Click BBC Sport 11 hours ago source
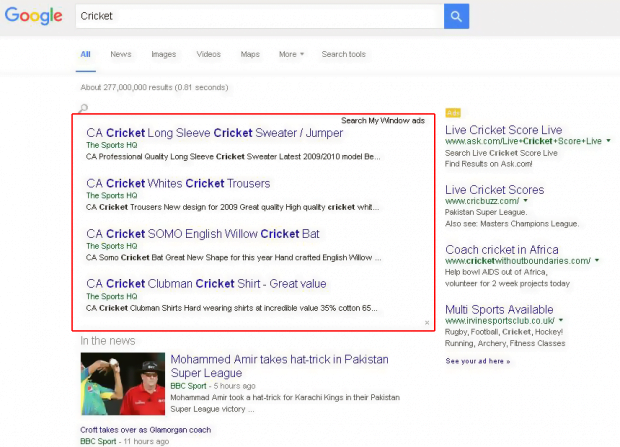Screen dimensions: 620x447 pyautogui.click(x=125, y=441)
